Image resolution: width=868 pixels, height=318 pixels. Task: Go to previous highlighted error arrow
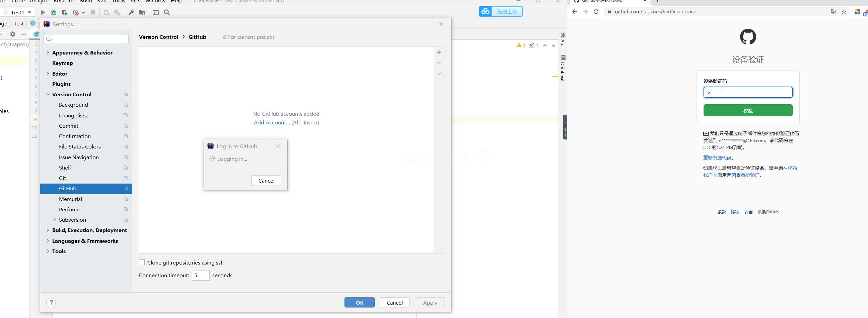(x=545, y=45)
